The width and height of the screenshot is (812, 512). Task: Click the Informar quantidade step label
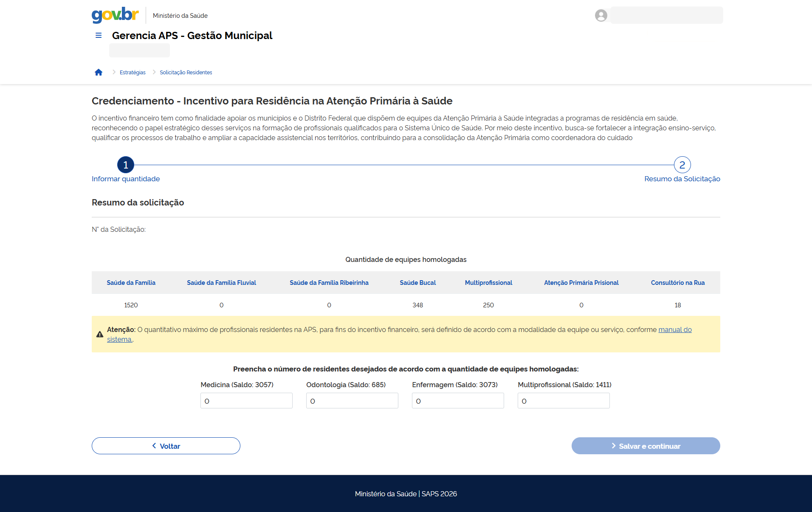tap(125, 179)
